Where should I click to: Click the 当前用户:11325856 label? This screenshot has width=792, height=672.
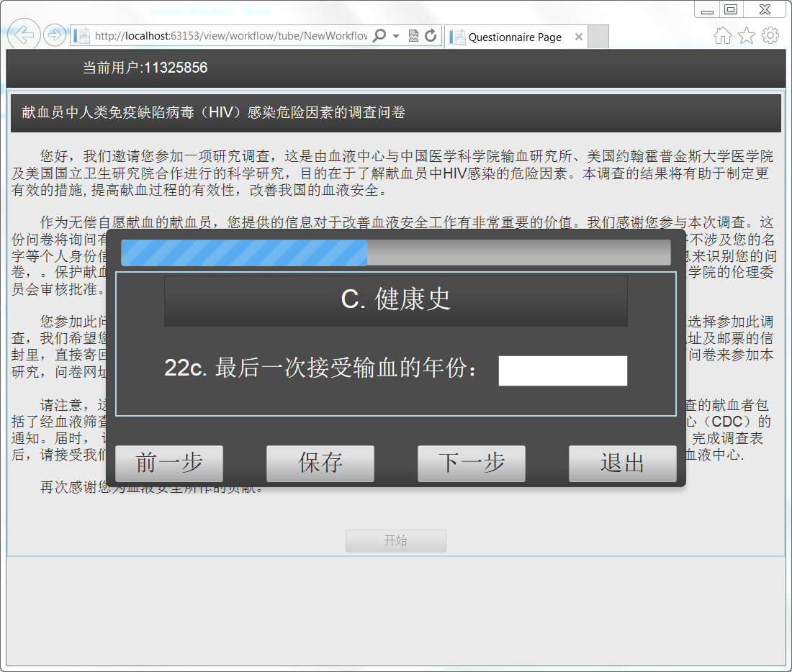click(x=145, y=68)
